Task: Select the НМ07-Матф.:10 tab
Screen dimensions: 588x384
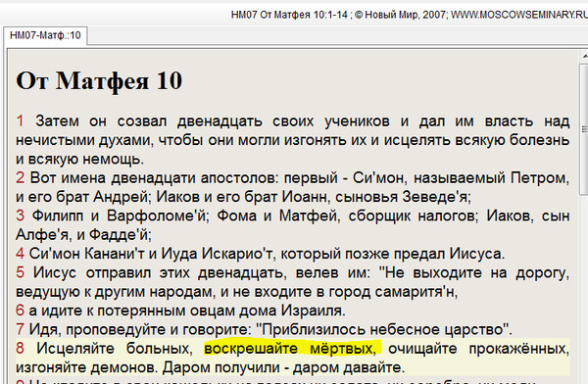Action: [45, 35]
